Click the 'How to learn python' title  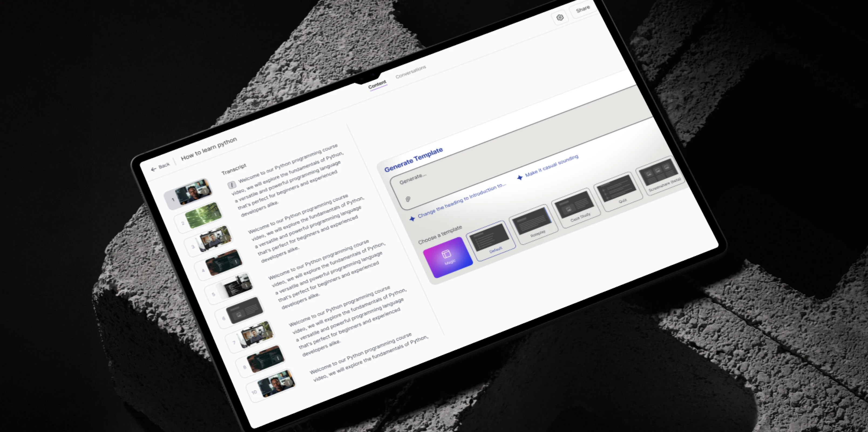[209, 148]
